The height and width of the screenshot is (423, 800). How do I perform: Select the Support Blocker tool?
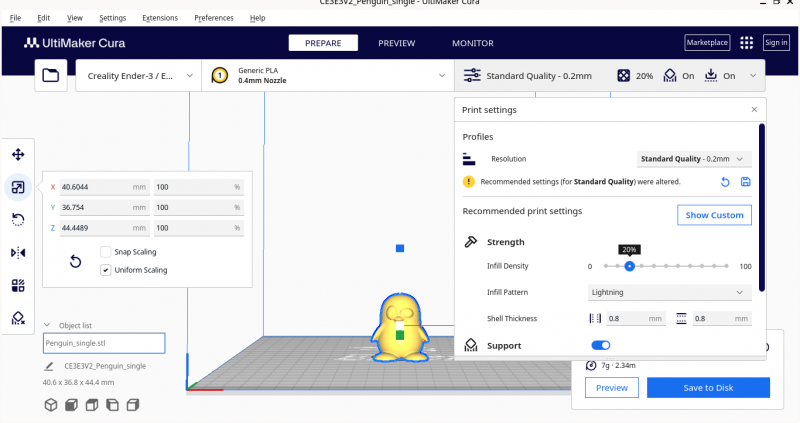click(18, 318)
